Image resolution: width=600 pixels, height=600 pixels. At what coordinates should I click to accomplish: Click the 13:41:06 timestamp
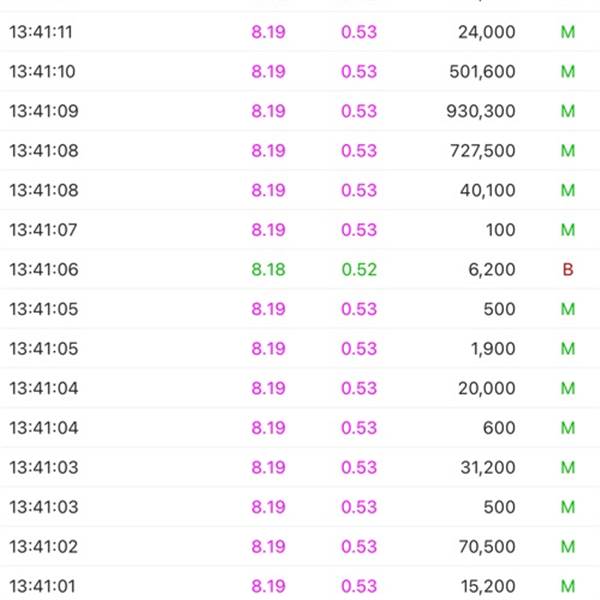pyautogui.click(x=41, y=269)
